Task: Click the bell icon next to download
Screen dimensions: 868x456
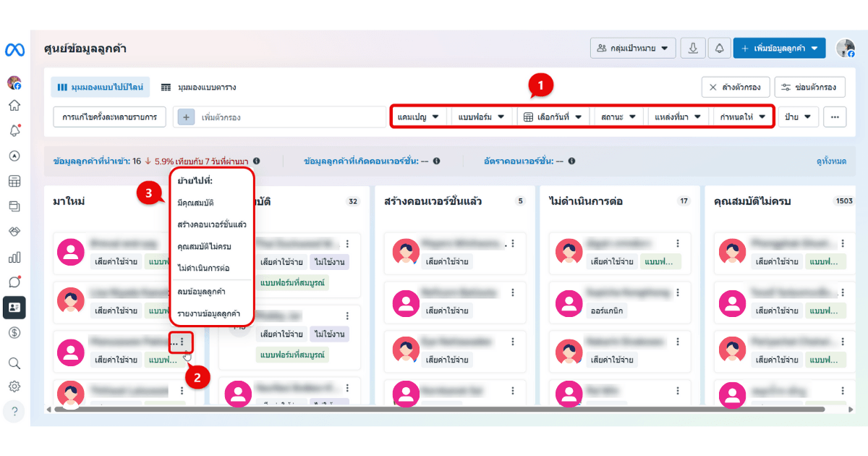Action: 719,48
